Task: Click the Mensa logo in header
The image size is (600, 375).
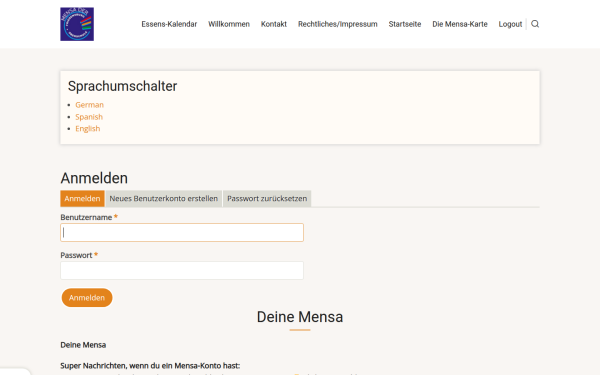Action: [x=77, y=24]
